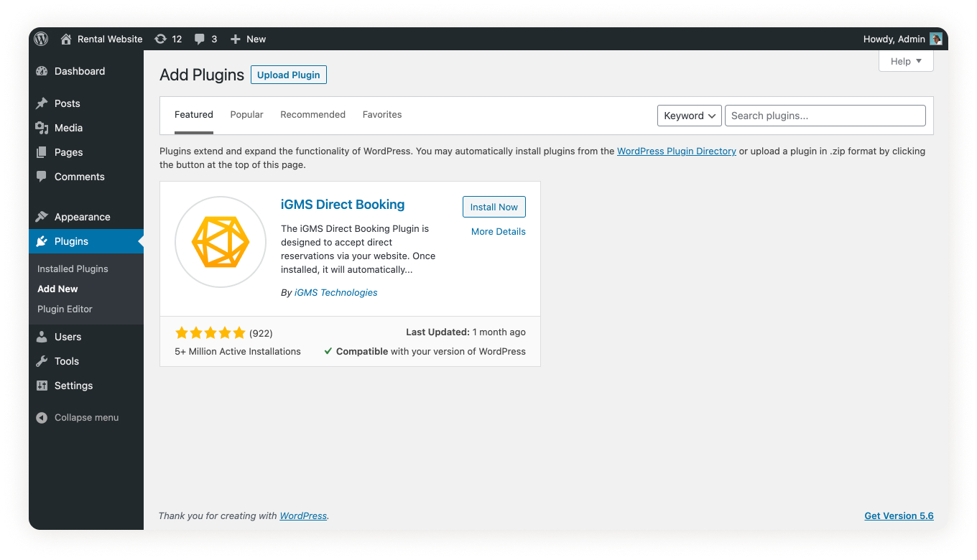The image size is (977, 560).
Task: Click the Posts pin icon
Action: [x=42, y=103]
